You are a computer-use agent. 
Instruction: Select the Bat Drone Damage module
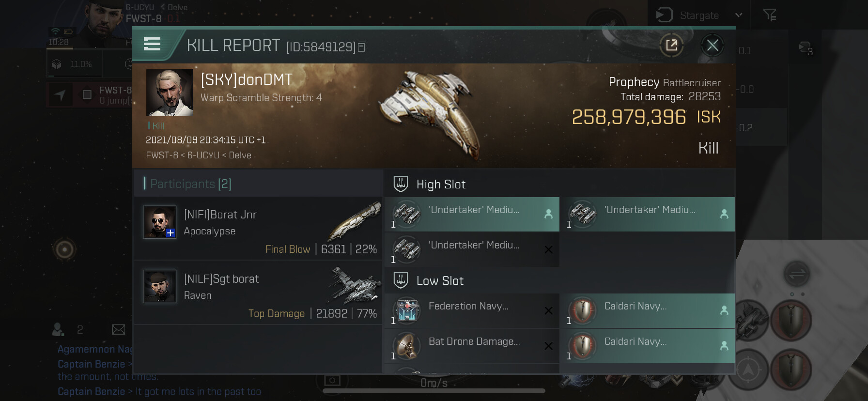tap(472, 346)
